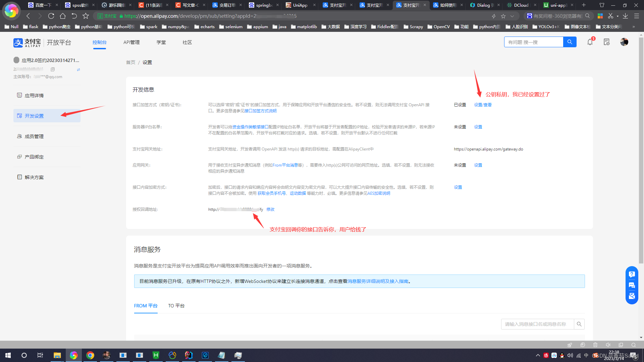Click the Alipay open platform logo
This screenshot has height=362, width=644.
42,43
